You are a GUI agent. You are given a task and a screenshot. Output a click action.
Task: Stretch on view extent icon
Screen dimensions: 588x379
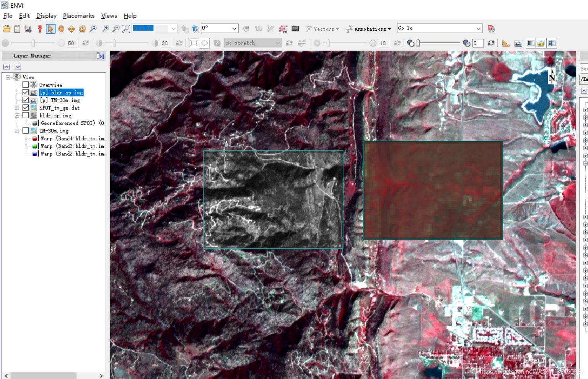click(x=205, y=43)
